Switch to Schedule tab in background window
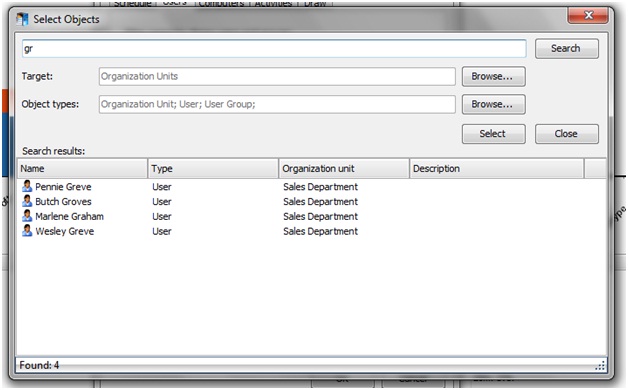The image size is (628, 390). point(133,4)
